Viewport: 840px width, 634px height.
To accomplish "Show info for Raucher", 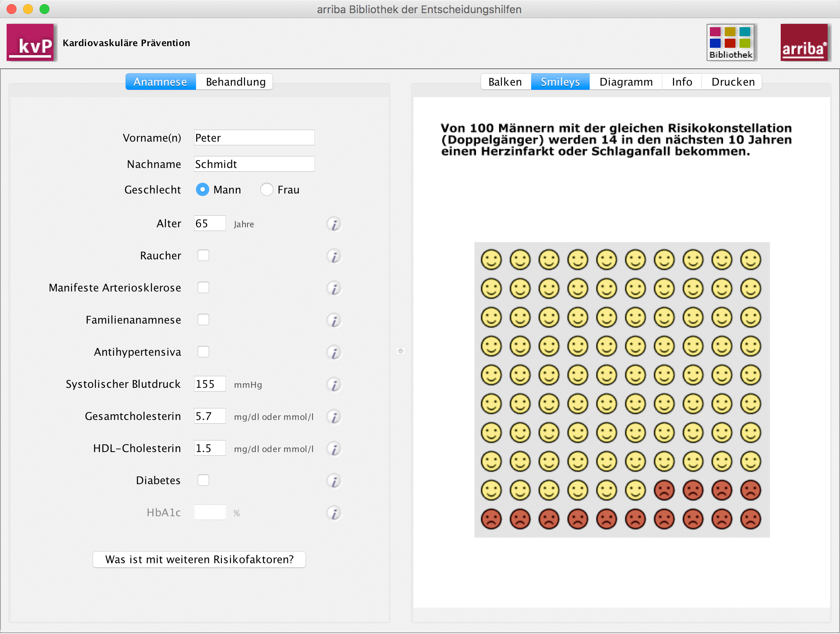I will 334,256.
